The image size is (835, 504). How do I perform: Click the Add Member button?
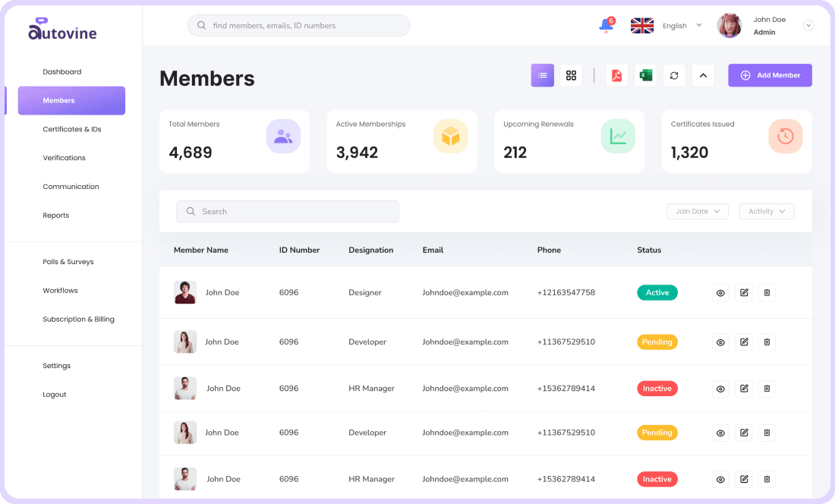coord(770,75)
